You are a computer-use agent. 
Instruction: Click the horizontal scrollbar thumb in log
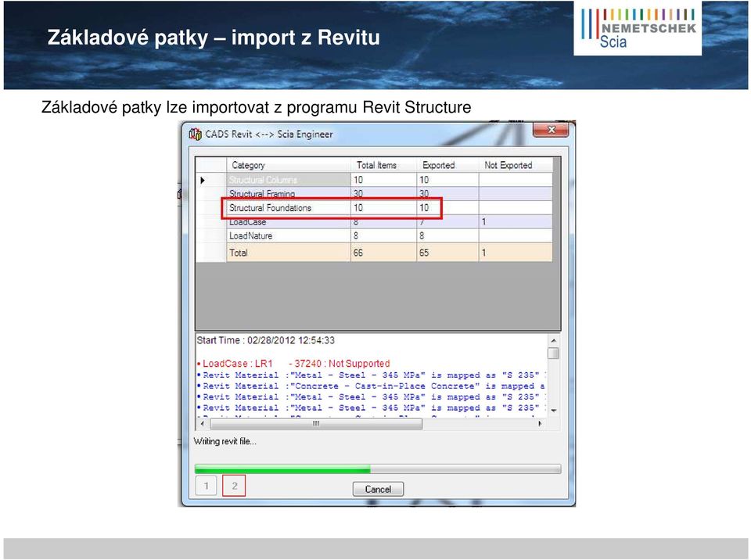(x=316, y=424)
